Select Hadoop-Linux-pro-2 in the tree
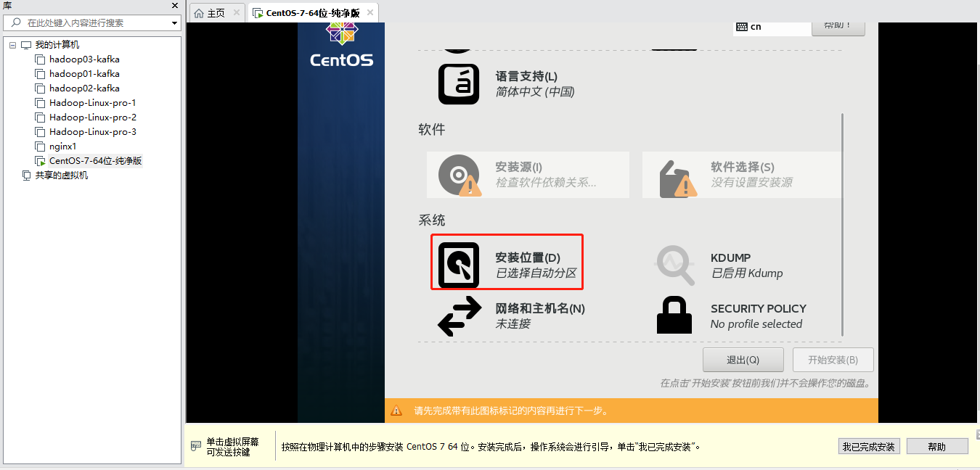 pos(93,117)
